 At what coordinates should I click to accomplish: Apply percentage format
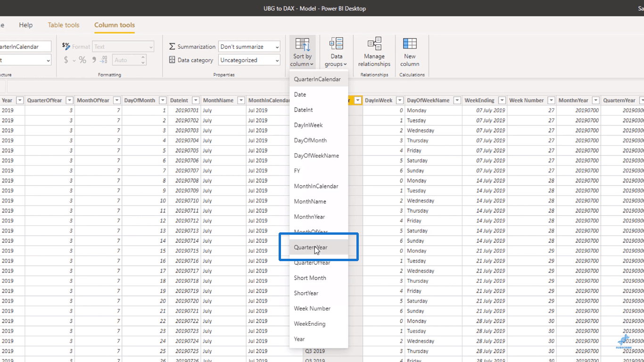click(83, 60)
